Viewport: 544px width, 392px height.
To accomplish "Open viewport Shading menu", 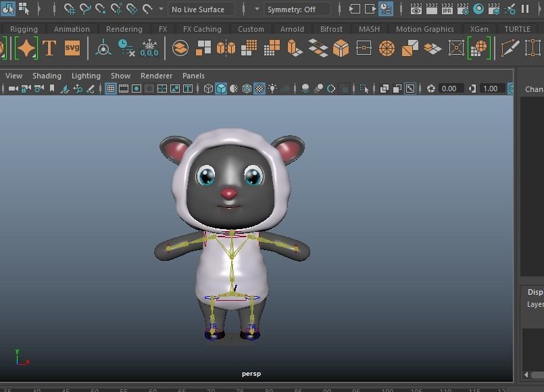I will point(47,76).
